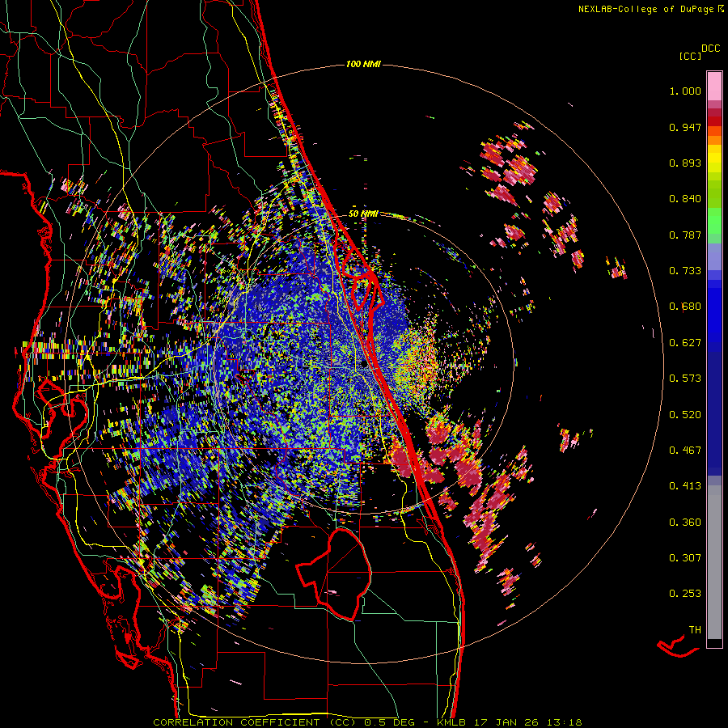Viewport: 728px width, 728px height.
Task: Click the 0.573 scale value
Action: [x=685, y=379]
